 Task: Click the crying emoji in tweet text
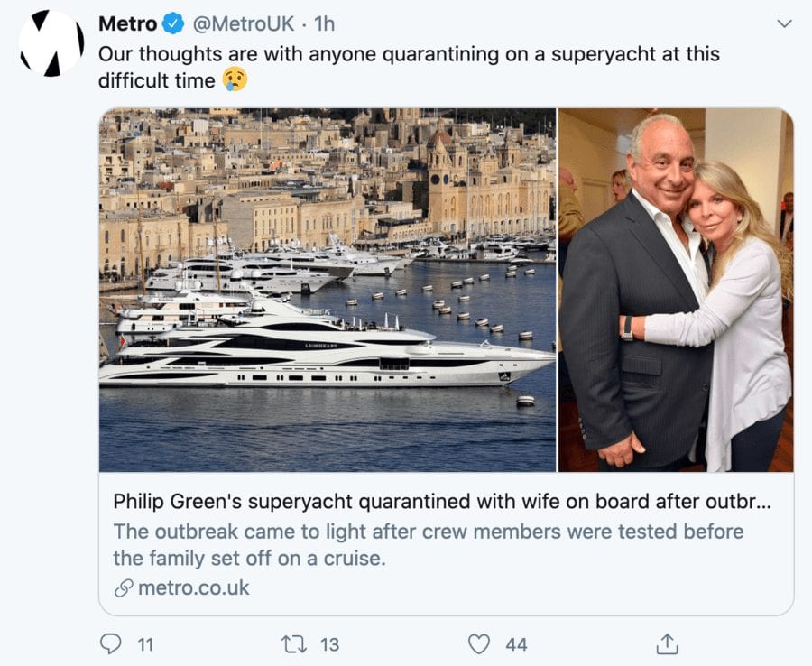point(234,80)
